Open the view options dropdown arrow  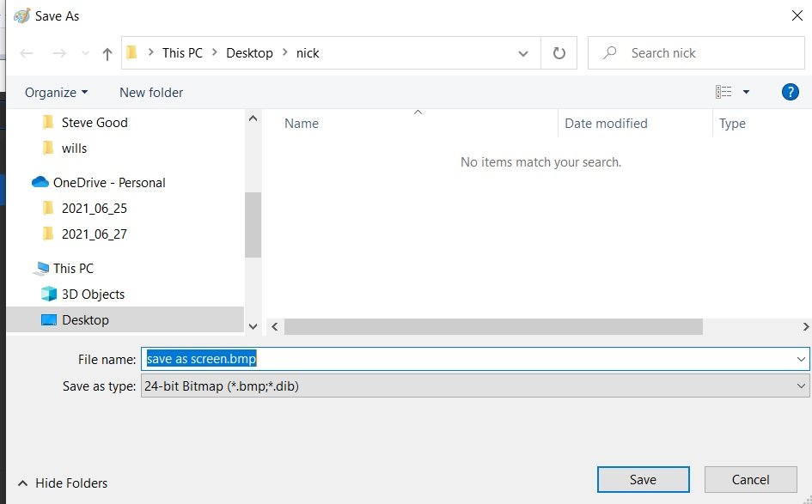coord(746,92)
